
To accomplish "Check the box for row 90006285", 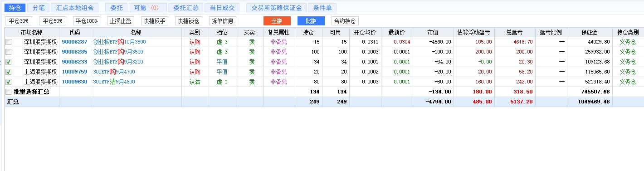I will [9, 52].
